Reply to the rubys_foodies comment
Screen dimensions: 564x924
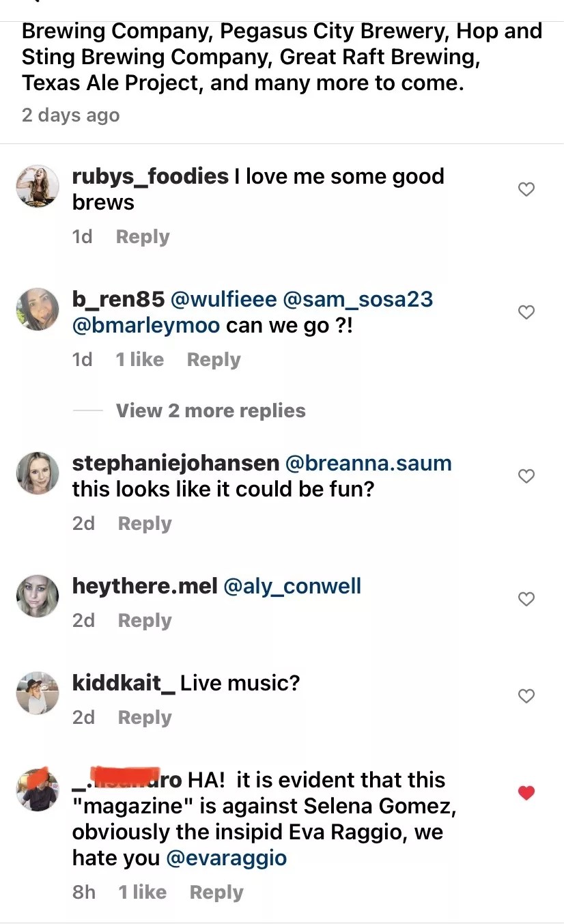coord(143,237)
